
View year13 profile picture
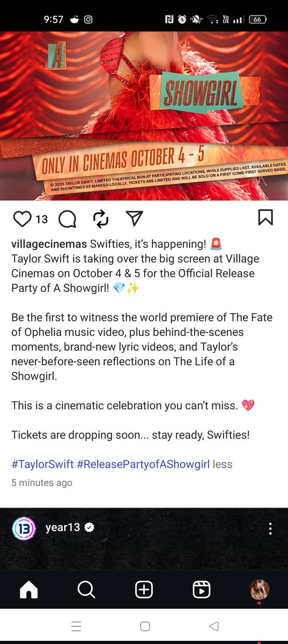coord(24,528)
